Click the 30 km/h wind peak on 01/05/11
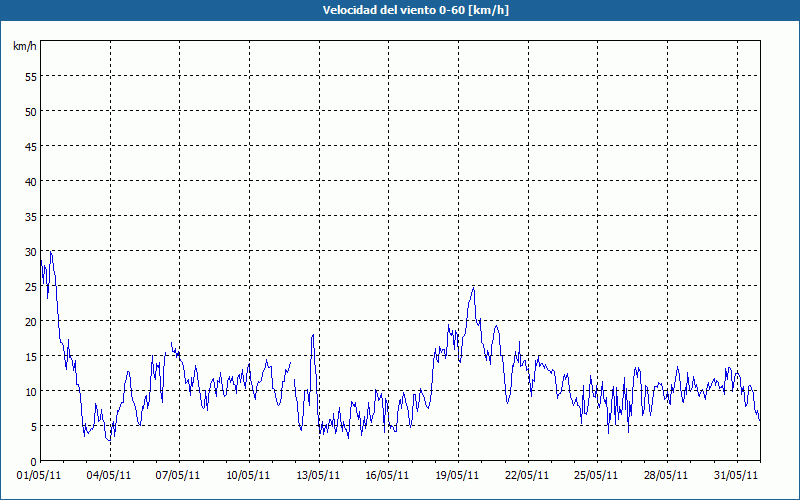 pyautogui.click(x=51, y=251)
